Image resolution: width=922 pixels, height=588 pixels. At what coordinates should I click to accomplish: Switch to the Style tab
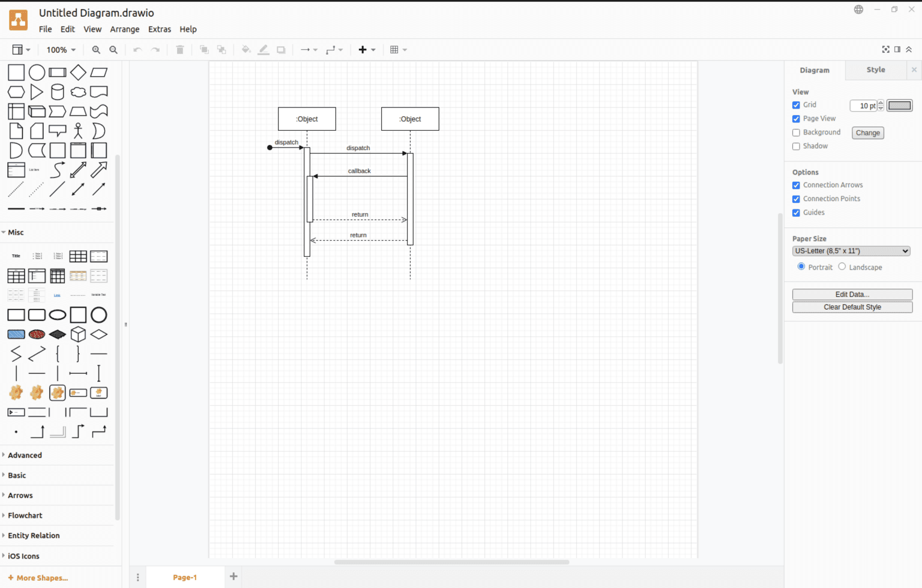875,70
